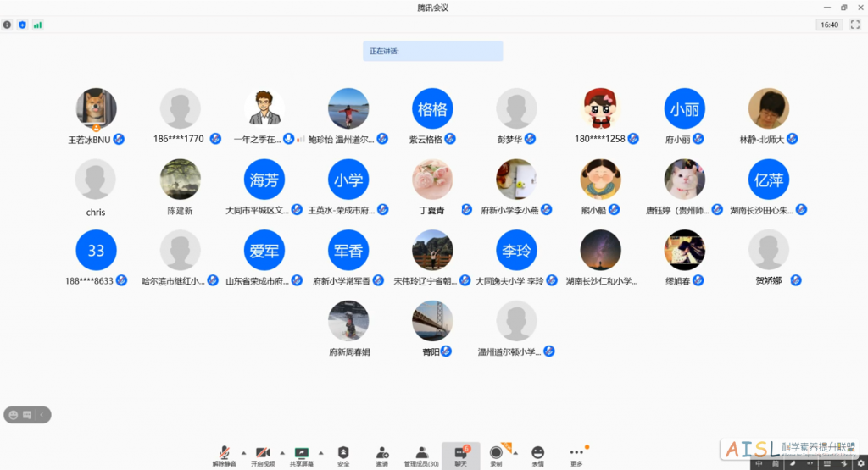The image size is (868, 470).
Task: Click the muted mic icon beside 林静-北师大
Action: (793, 139)
